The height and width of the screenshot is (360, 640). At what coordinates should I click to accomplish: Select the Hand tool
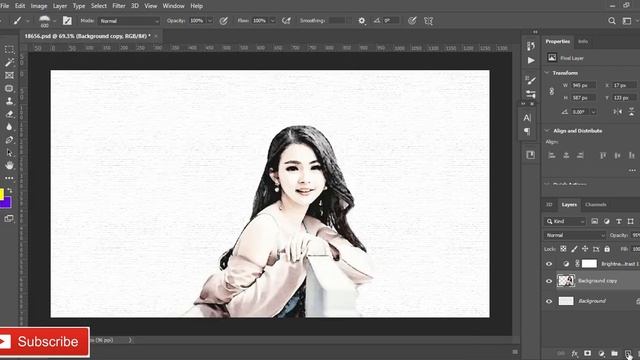[x=9, y=165]
